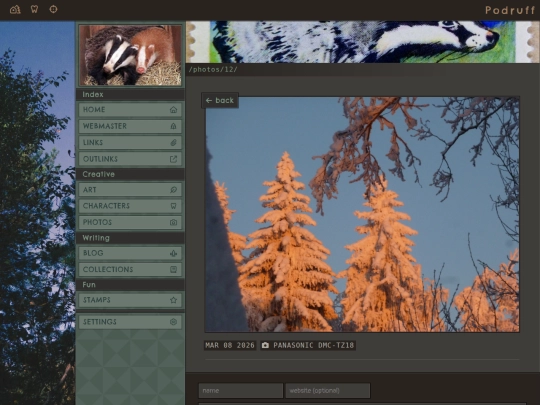Click the star icon beside STAMPS

[174, 300]
